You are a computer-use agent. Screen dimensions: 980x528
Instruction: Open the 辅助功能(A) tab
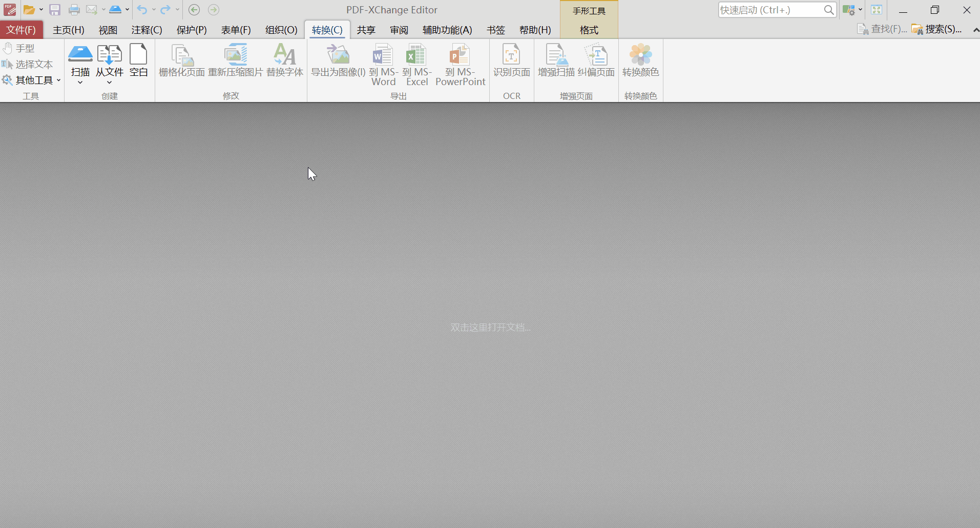click(x=447, y=30)
